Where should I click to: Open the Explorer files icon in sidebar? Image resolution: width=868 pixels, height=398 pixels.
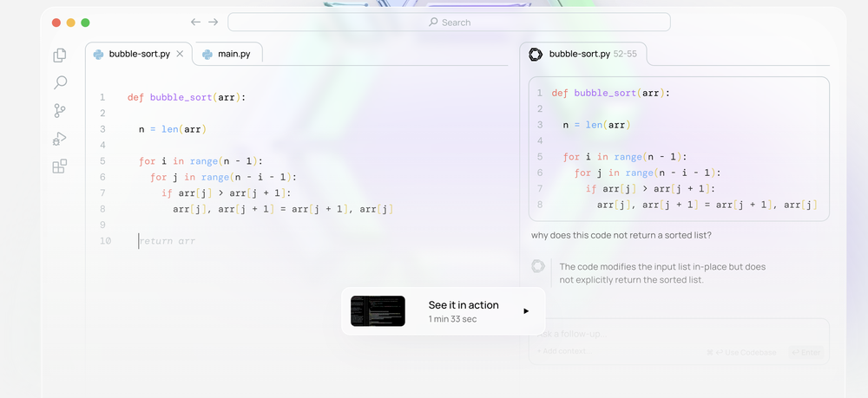coord(60,55)
